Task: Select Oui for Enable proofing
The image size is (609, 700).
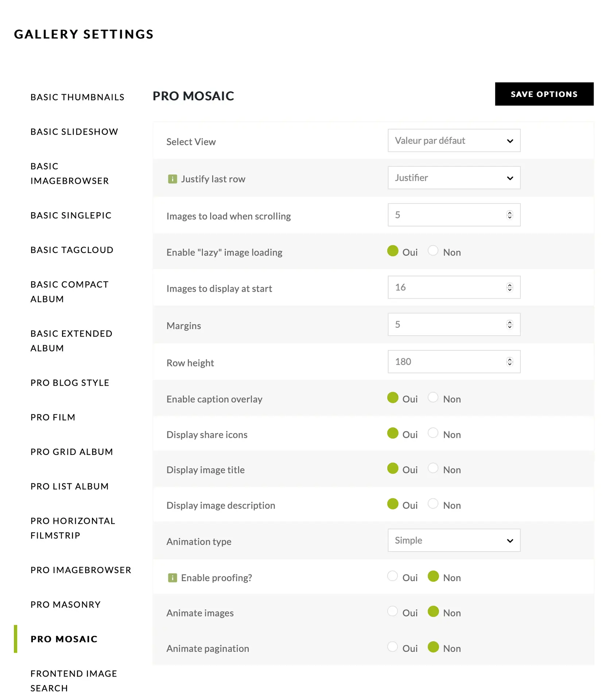Action: (x=392, y=576)
